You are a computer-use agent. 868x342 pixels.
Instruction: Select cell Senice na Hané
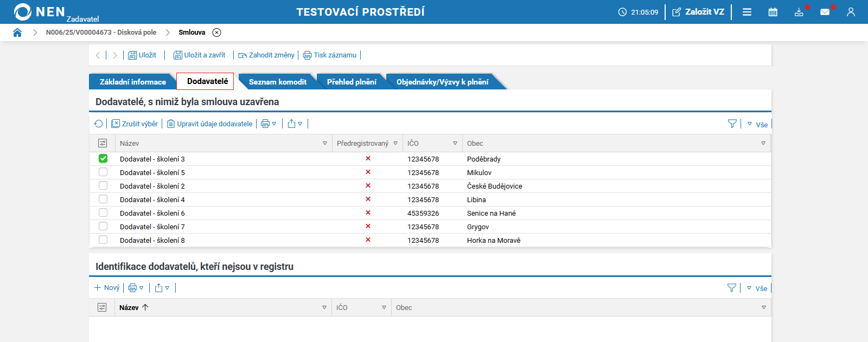point(492,213)
